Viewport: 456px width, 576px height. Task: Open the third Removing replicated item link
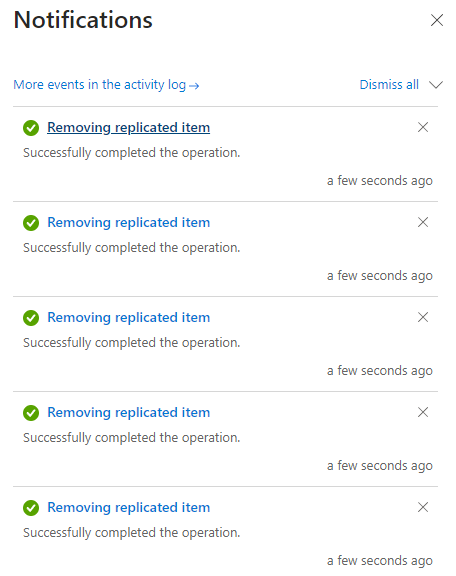click(x=129, y=317)
